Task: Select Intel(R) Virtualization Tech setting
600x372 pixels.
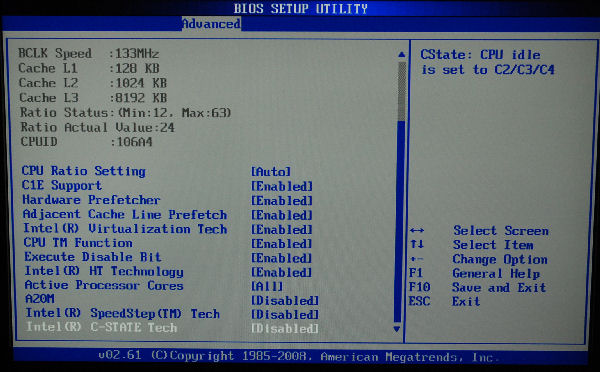Action: (125, 229)
